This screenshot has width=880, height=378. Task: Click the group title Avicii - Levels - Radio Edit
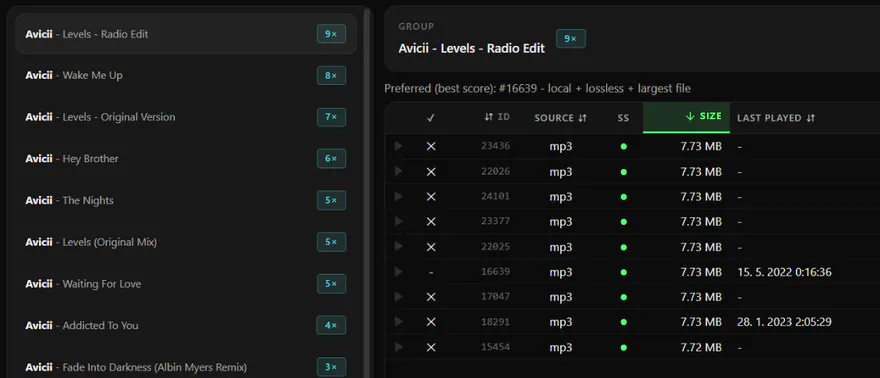point(471,49)
